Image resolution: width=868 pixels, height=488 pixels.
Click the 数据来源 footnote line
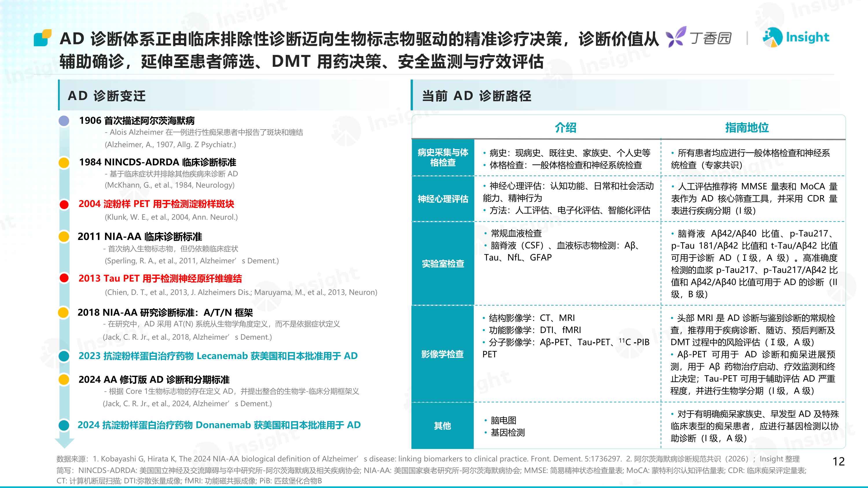pyautogui.click(x=428, y=459)
